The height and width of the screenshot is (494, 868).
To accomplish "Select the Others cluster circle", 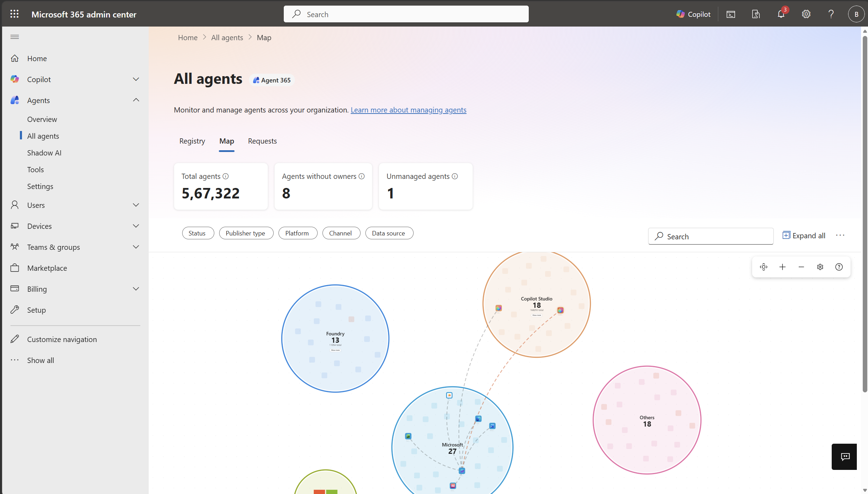I will (647, 420).
